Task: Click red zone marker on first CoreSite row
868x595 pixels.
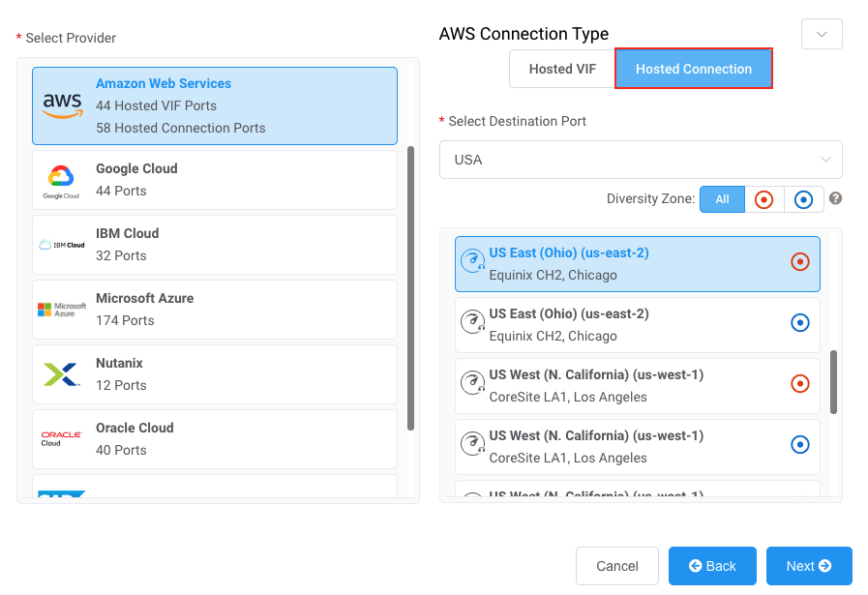Action: pyautogui.click(x=800, y=383)
